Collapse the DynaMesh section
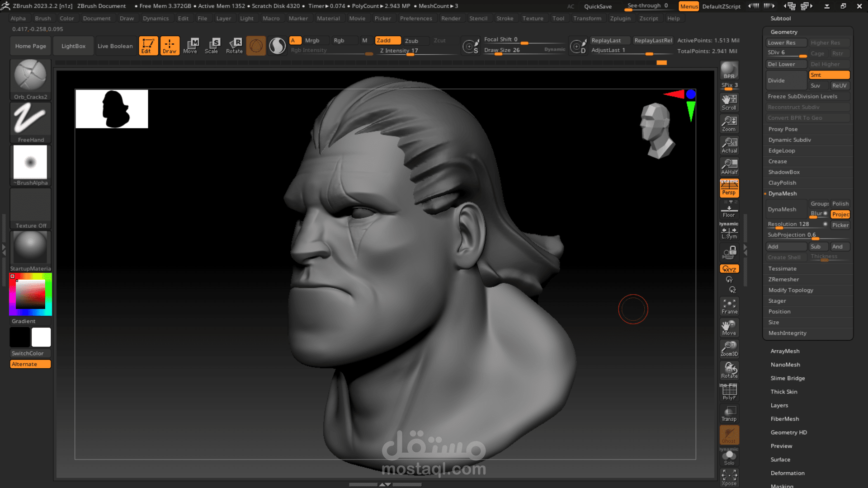 pos(783,193)
